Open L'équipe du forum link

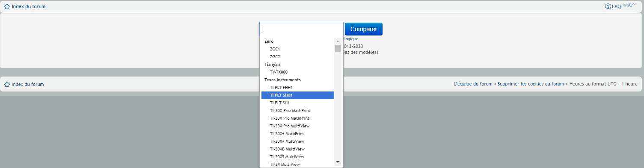pos(473,84)
